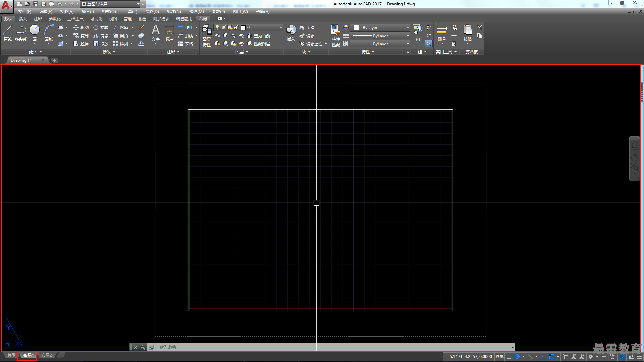644x362 pixels.
Task: Click the Array (阵列) tool
Action: point(120,44)
